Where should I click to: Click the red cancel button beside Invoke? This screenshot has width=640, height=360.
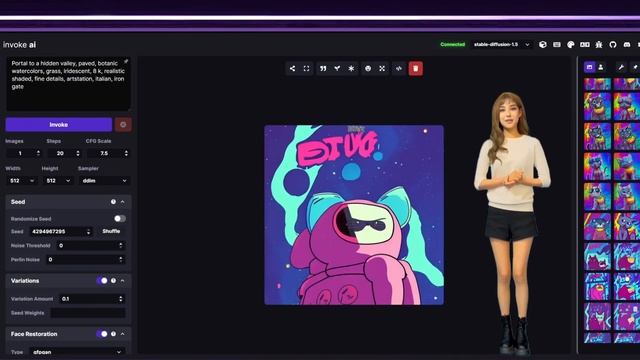pos(123,124)
